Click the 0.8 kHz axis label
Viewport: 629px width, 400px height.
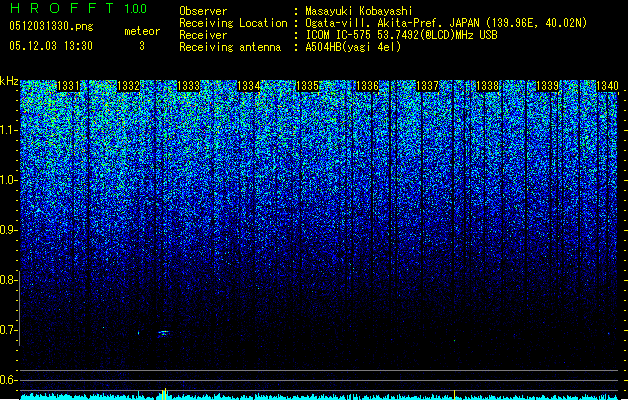click(8, 280)
